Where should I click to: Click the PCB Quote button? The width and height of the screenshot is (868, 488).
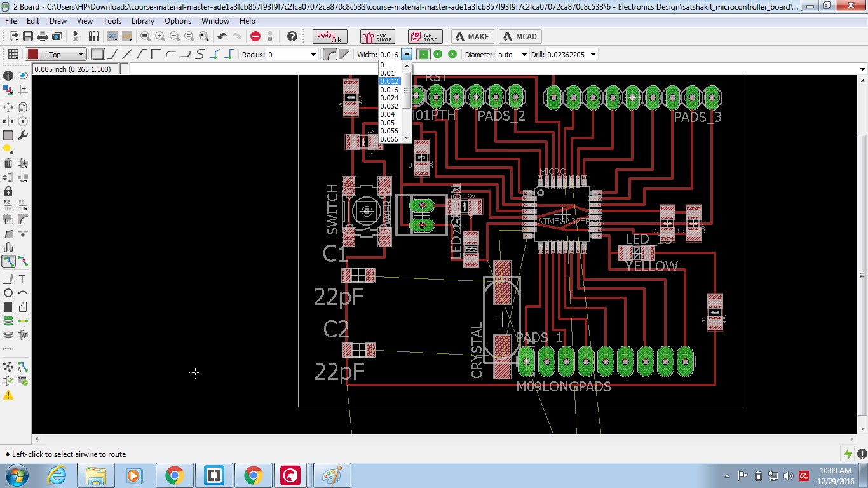377,36
